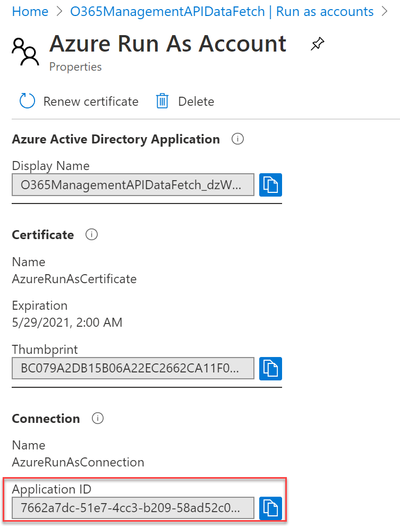This screenshot has height=526, width=400.
Task: Click the Delete trash can icon
Action: click(x=162, y=101)
